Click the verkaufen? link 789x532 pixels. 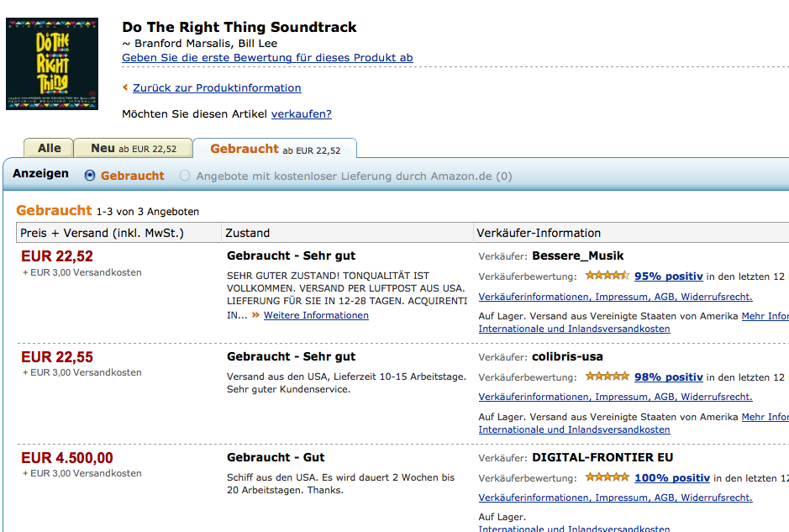302,113
